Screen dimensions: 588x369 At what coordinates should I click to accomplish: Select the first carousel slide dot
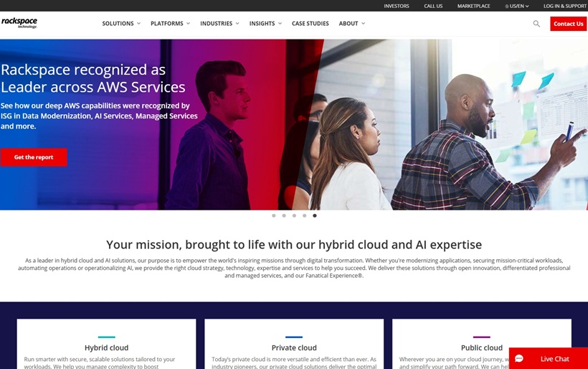(x=274, y=215)
